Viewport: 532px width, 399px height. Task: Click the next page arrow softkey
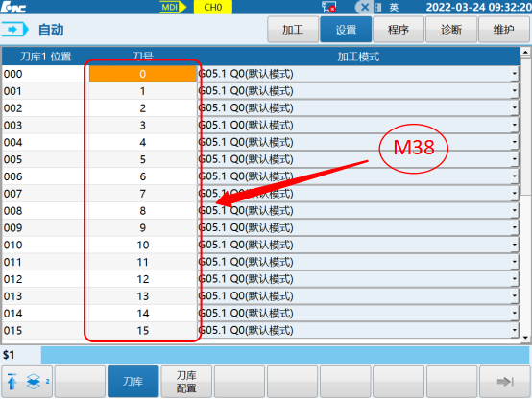coord(505,382)
